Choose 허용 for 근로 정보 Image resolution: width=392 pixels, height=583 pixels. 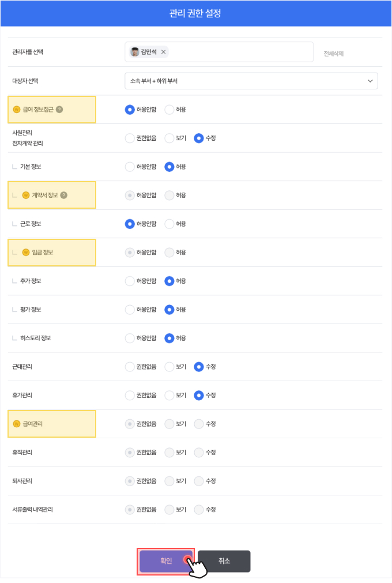click(169, 224)
